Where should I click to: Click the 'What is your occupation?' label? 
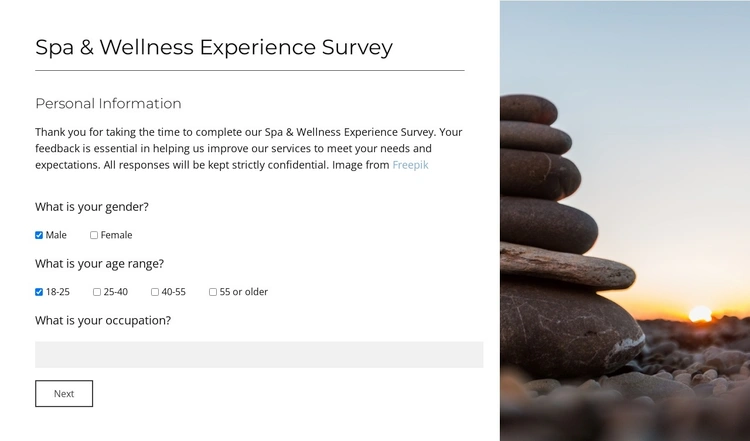coord(103,321)
